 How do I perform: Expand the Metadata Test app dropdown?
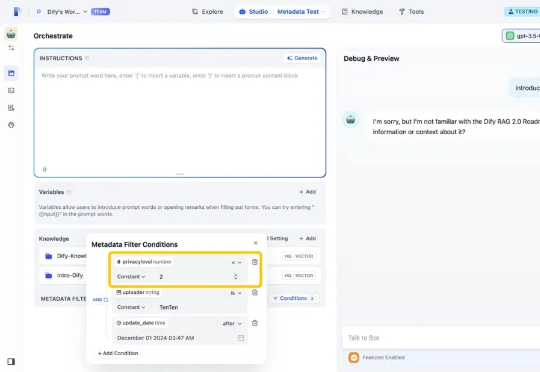coord(301,12)
